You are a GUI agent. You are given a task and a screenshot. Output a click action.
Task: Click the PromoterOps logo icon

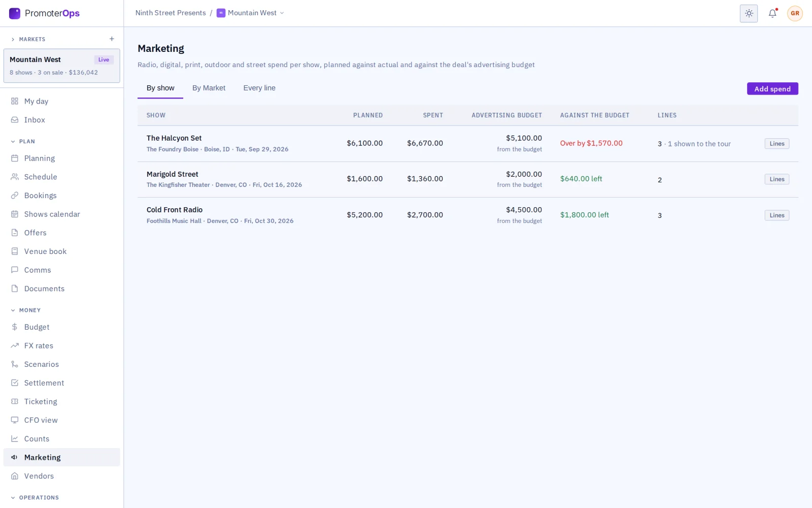click(x=15, y=13)
